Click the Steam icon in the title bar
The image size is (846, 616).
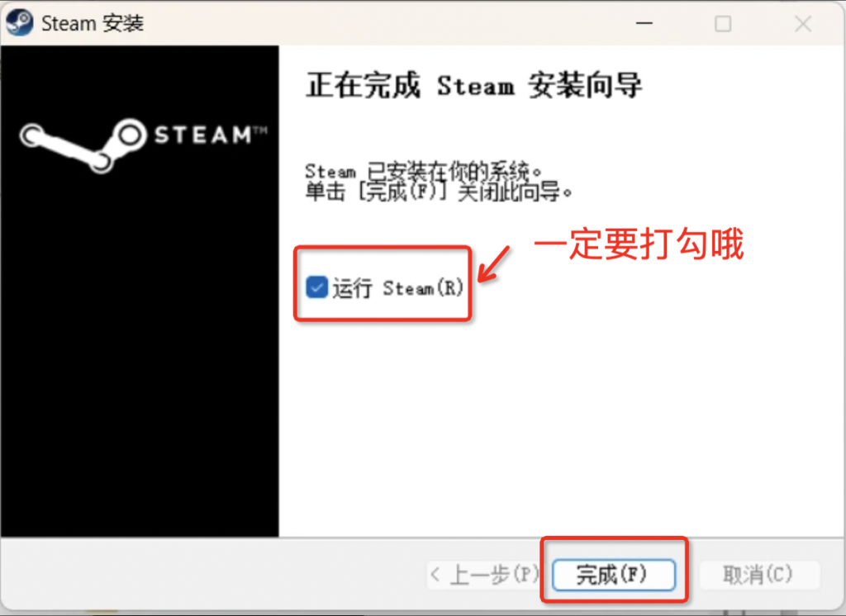click(20, 23)
